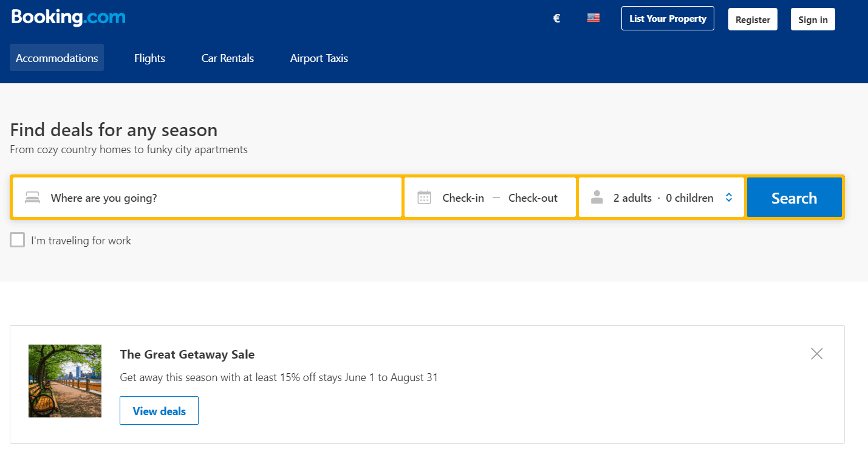Click the Sign in button
This screenshot has width=868, height=454.
(813, 19)
